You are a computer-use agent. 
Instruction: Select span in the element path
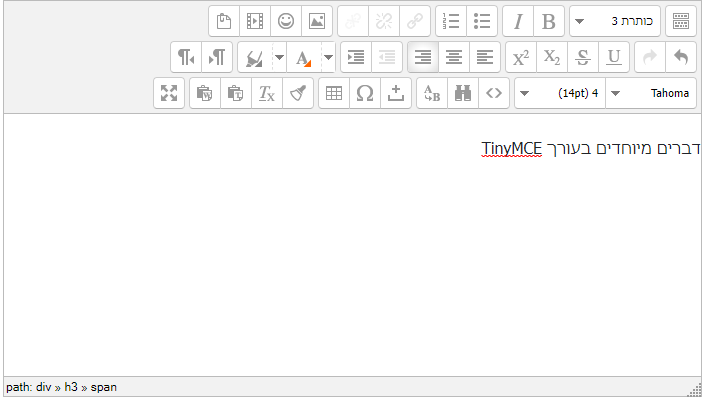103,387
